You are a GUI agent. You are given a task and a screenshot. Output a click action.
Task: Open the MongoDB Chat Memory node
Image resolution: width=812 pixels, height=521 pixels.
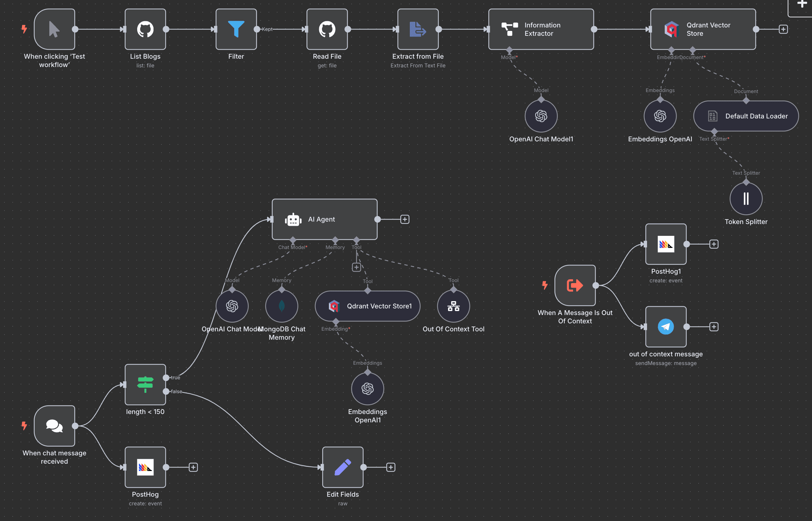pos(282,306)
